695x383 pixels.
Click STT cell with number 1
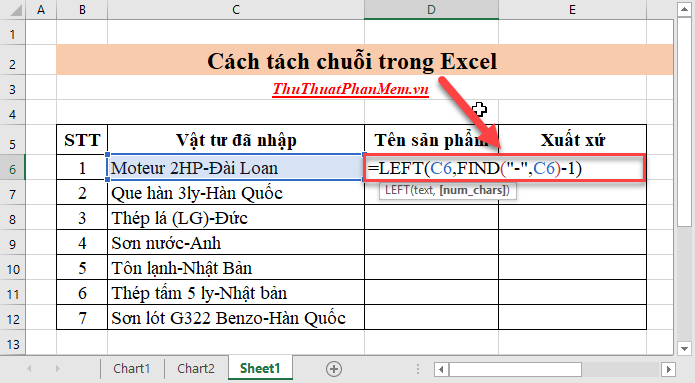point(82,168)
